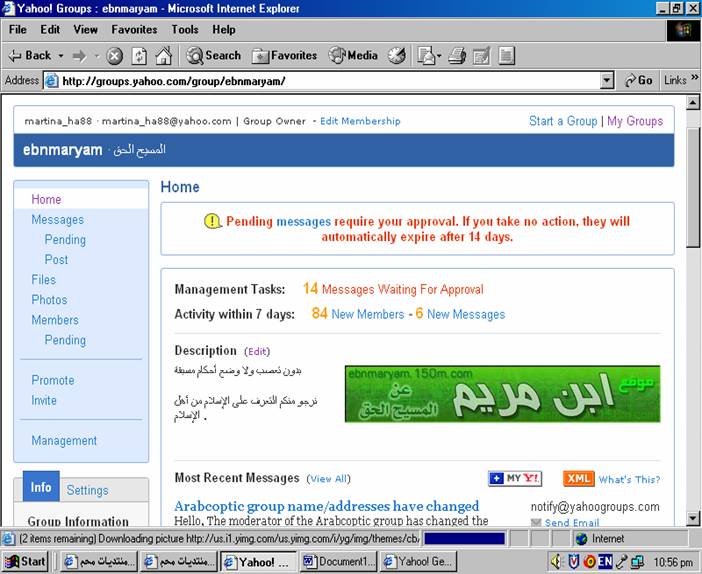
Task: Click the Post link in the sidebar
Action: tap(56, 260)
